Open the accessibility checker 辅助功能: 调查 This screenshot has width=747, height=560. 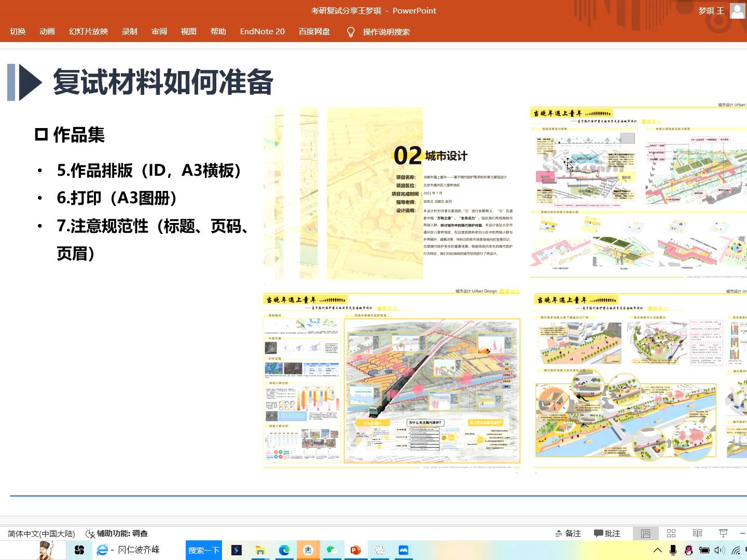[x=117, y=534]
